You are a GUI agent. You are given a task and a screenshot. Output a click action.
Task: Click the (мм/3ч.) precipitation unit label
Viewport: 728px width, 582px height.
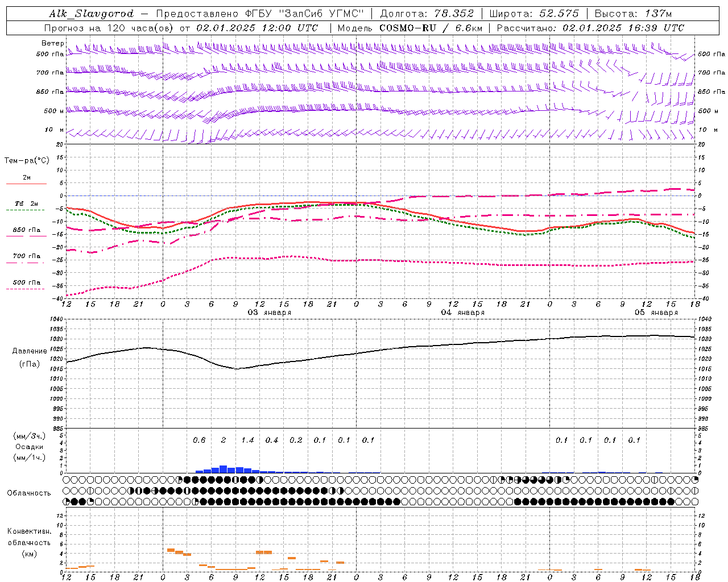30,436
